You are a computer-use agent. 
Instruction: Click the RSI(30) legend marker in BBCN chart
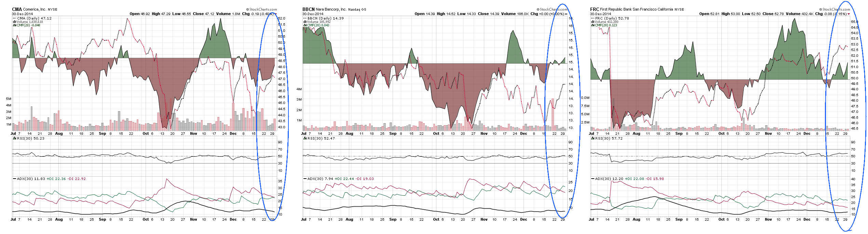[x=305, y=138]
